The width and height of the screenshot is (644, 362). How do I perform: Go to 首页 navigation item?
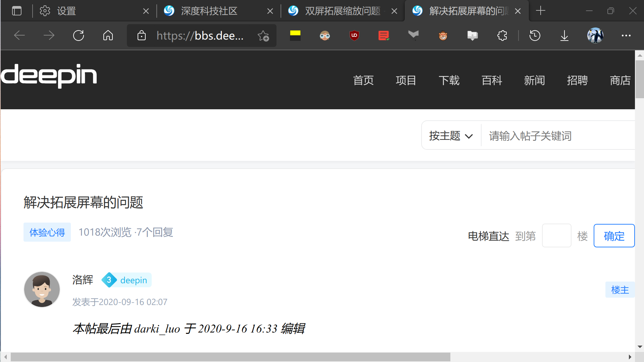(363, 80)
